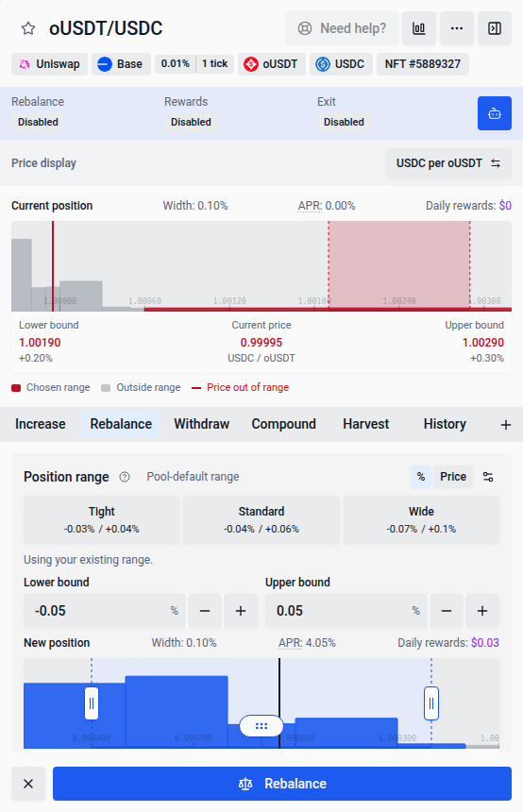
Task: Close the panel with X button
Action: click(x=28, y=784)
